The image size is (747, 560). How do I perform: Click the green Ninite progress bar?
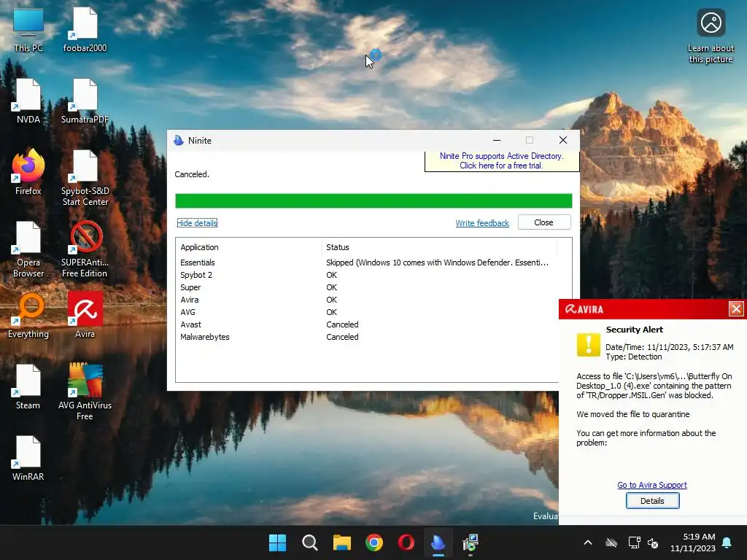(x=373, y=201)
